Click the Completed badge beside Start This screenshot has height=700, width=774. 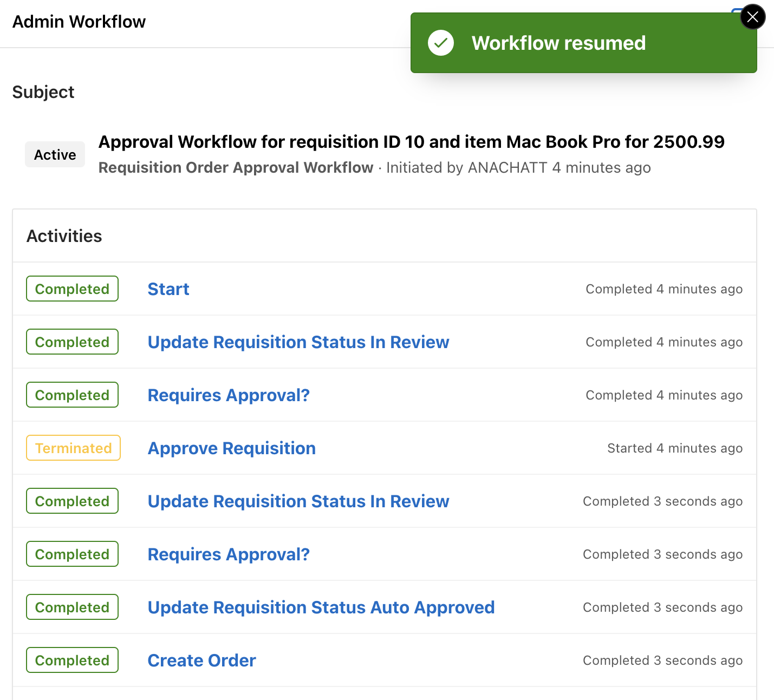72,289
